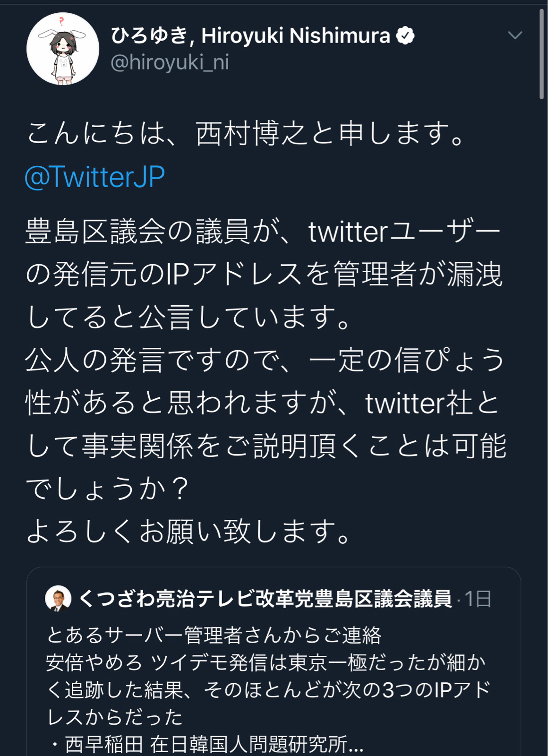Click the greeting line こんにちは、西村博之と申します。
This screenshot has width=548, height=756.
(246, 133)
